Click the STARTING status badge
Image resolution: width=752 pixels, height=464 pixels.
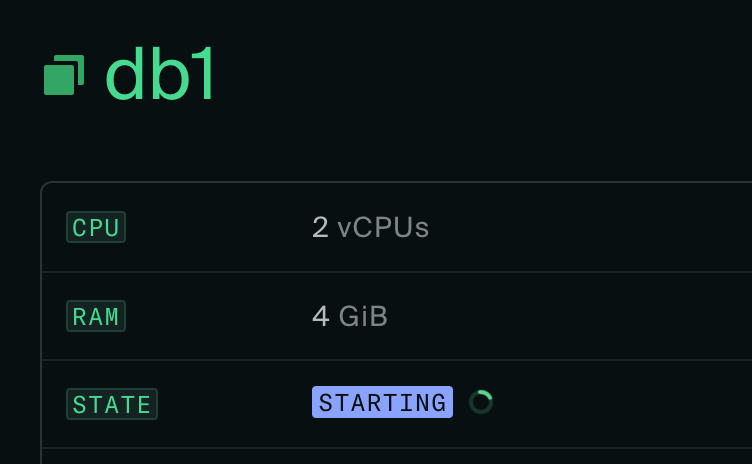pyautogui.click(x=382, y=402)
